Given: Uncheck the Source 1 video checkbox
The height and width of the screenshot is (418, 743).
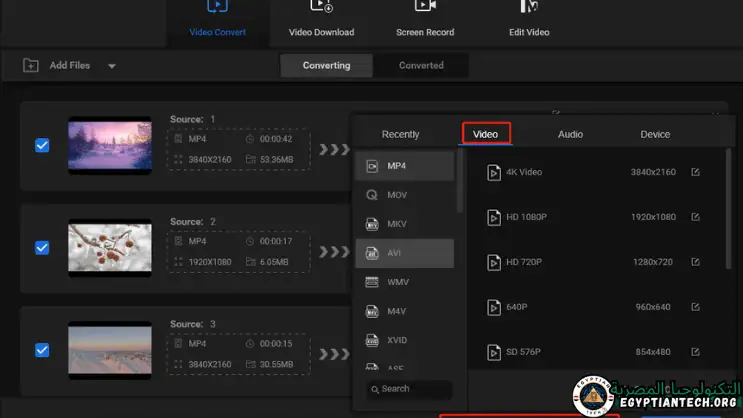Looking at the screenshot, I should tap(42, 145).
